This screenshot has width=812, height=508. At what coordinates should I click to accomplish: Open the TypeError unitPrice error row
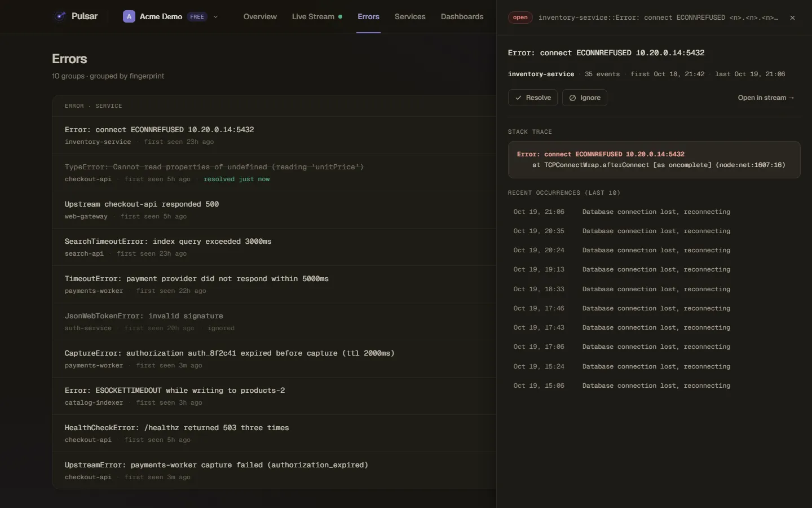pos(274,173)
